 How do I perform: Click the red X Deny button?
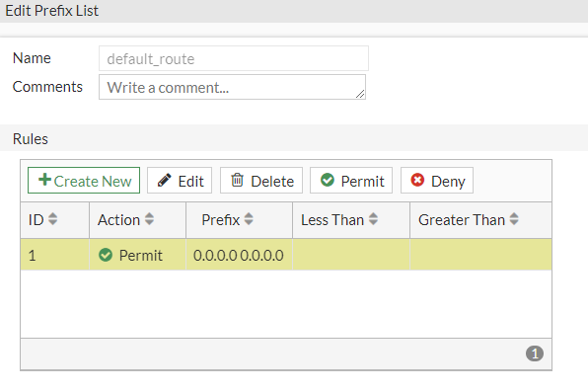click(437, 181)
